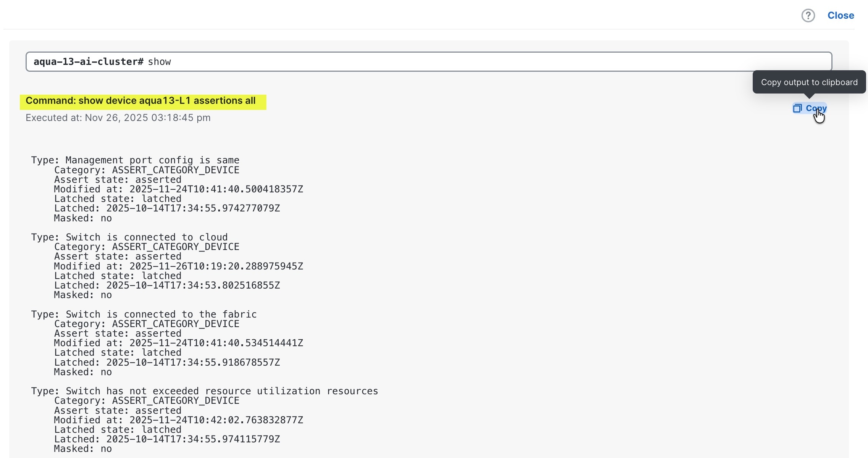
Task: Click the 'Switch is connected to cloud' assertion line
Action: click(x=129, y=237)
